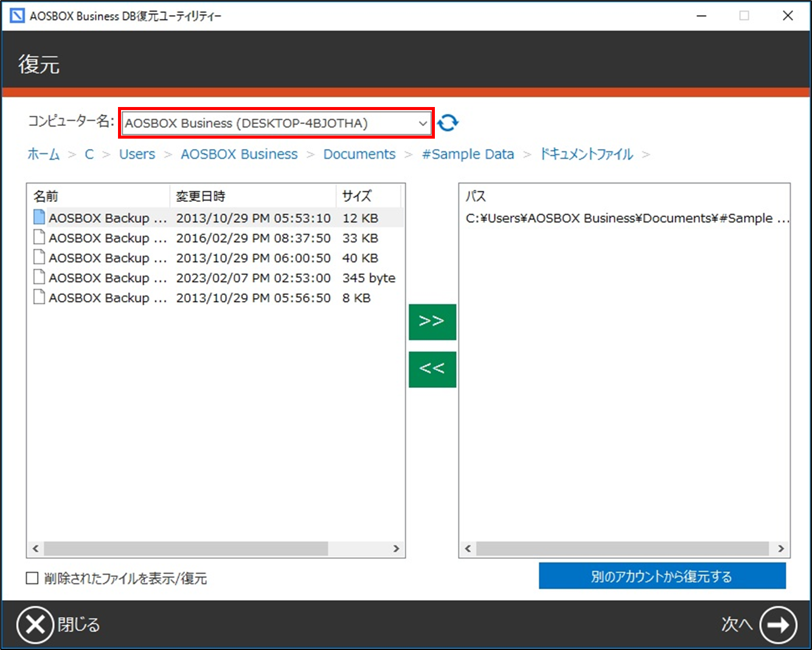This screenshot has height=650, width=812.
Task: Enable 削除されたファイルを表示/復元 checkbox
Action: (x=32, y=578)
